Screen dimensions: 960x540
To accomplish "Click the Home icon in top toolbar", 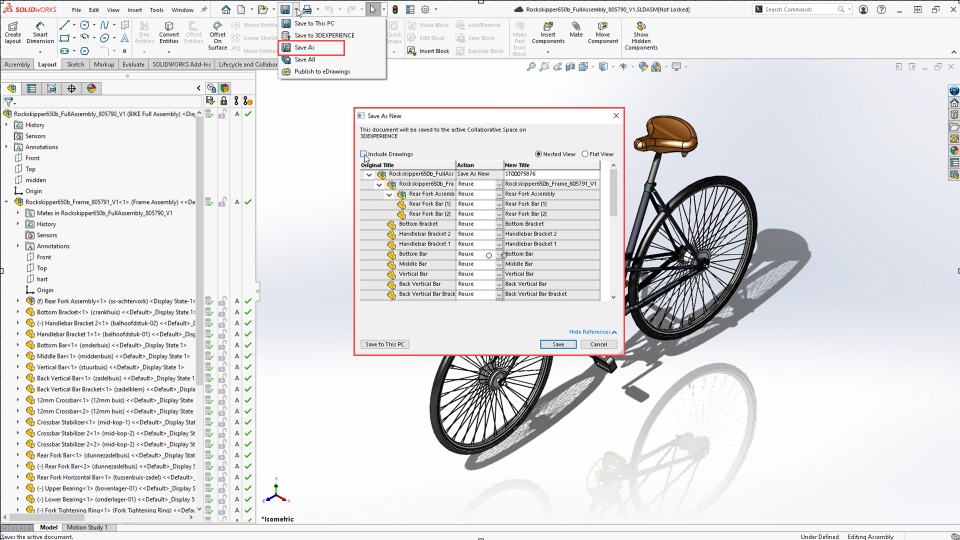I will (226, 9).
